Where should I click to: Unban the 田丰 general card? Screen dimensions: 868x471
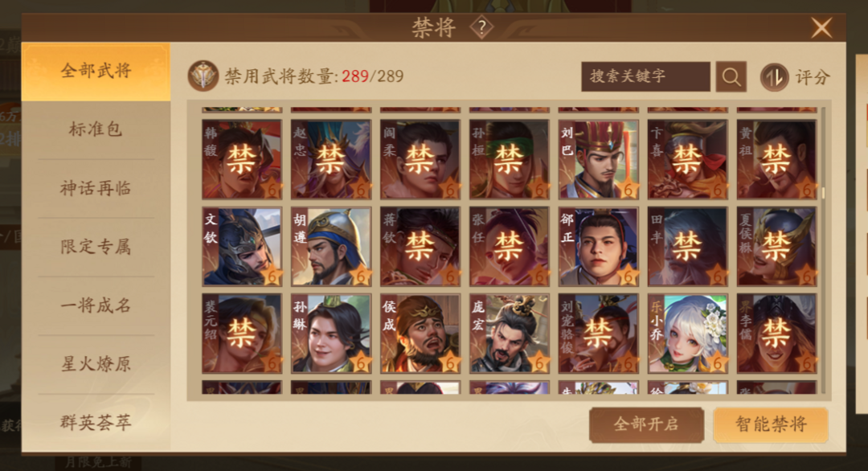pyautogui.click(x=687, y=246)
